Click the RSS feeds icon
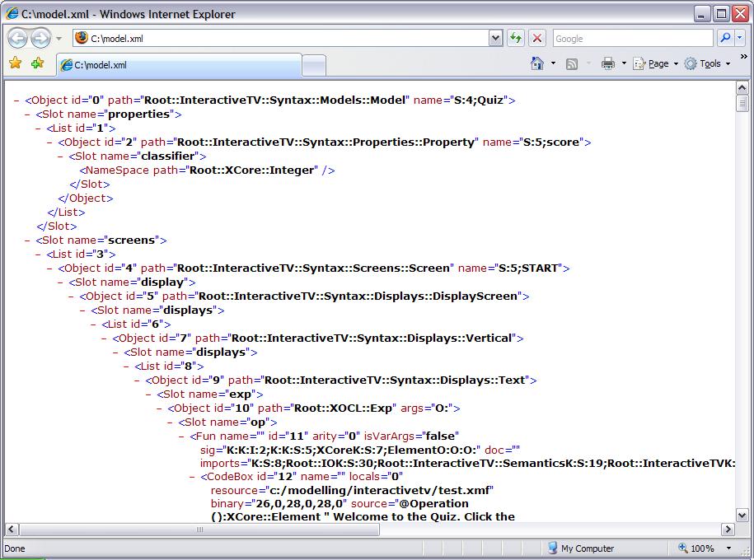The height and width of the screenshot is (560, 754). [572, 63]
